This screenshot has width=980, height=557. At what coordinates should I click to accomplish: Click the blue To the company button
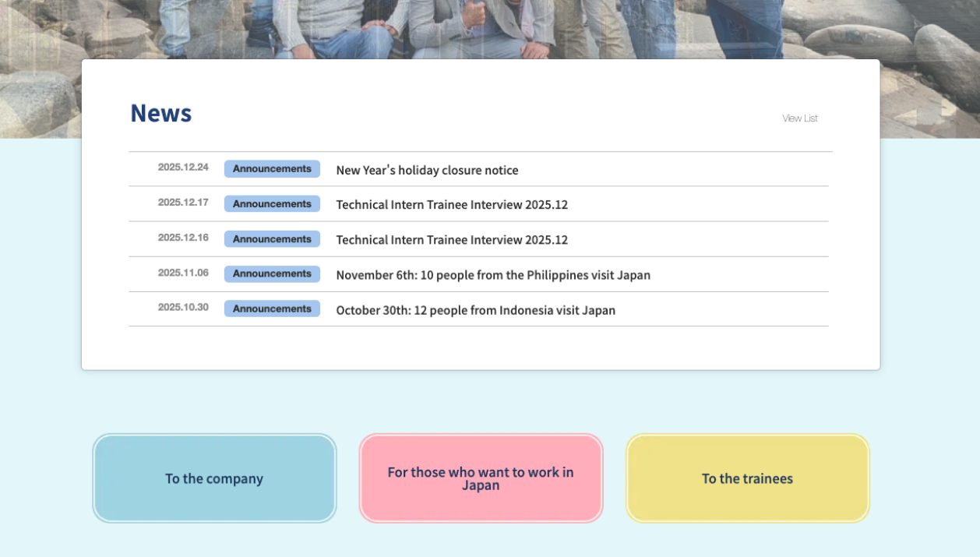coord(214,478)
